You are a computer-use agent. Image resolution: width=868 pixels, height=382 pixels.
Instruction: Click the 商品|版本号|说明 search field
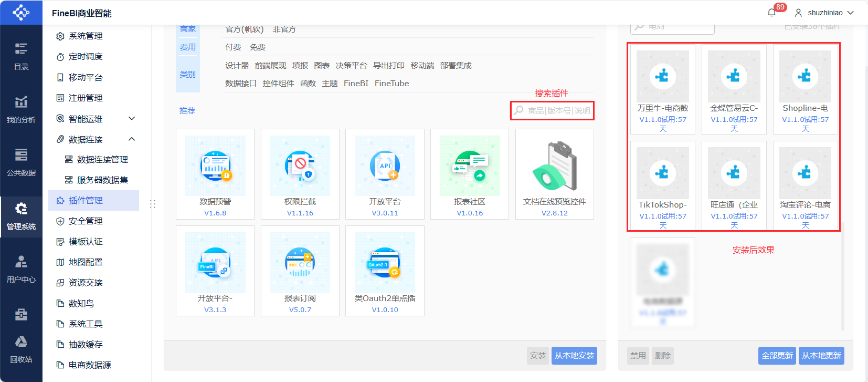tap(552, 110)
